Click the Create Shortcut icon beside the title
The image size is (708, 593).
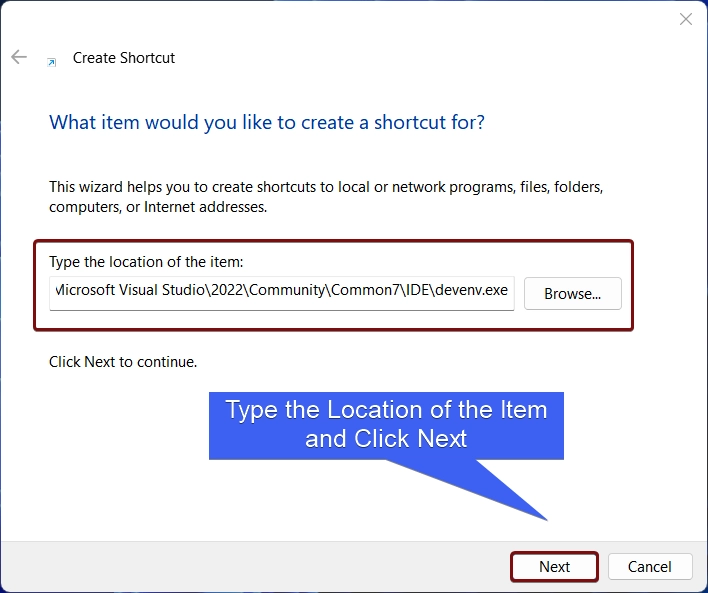[x=52, y=62]
